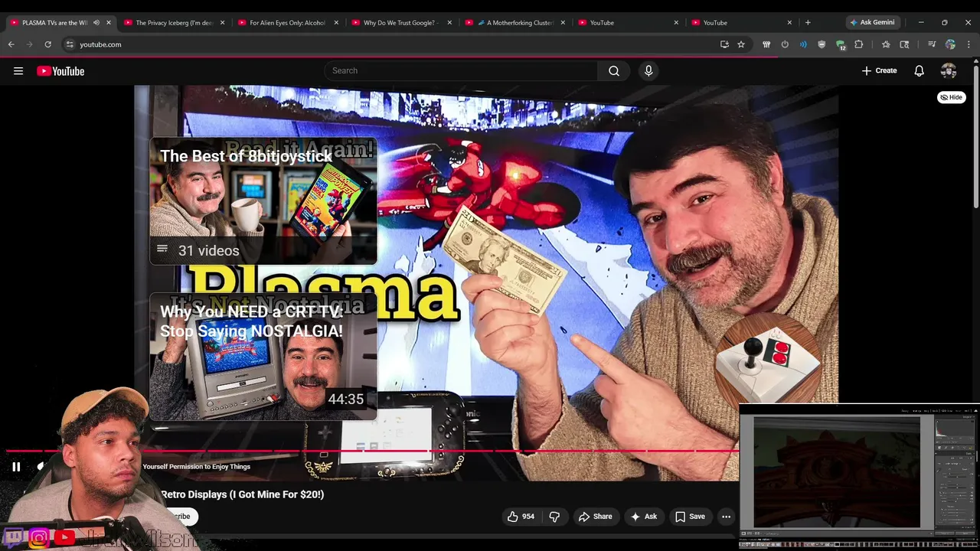Hide the end screen cards
The image size is (980, 551).
[951, 97]
